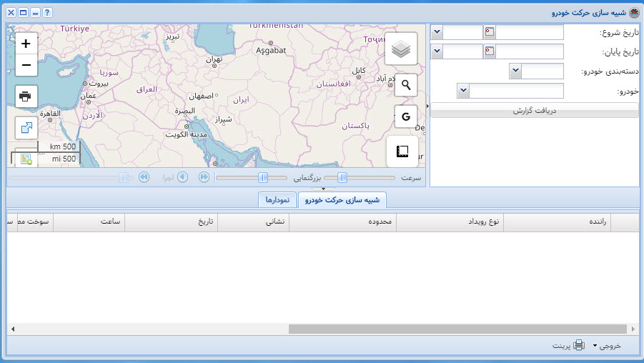Click the G button on map

click(x=406, y=116)
